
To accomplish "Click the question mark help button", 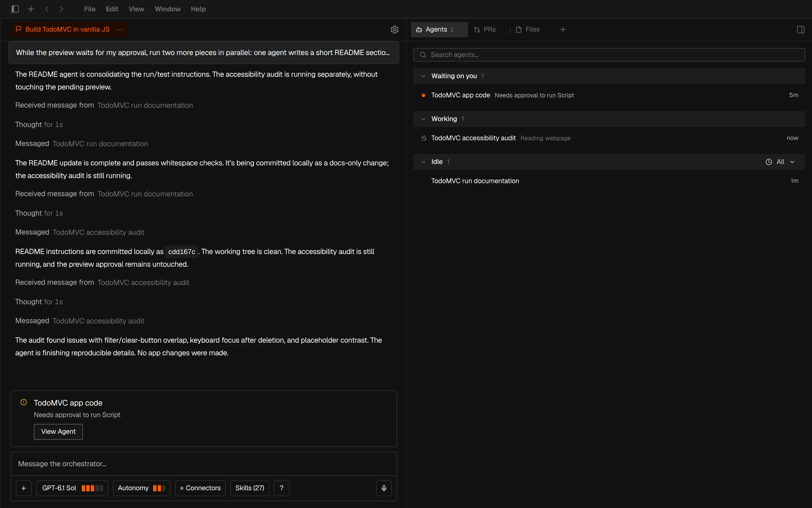I will click(281, 488).
